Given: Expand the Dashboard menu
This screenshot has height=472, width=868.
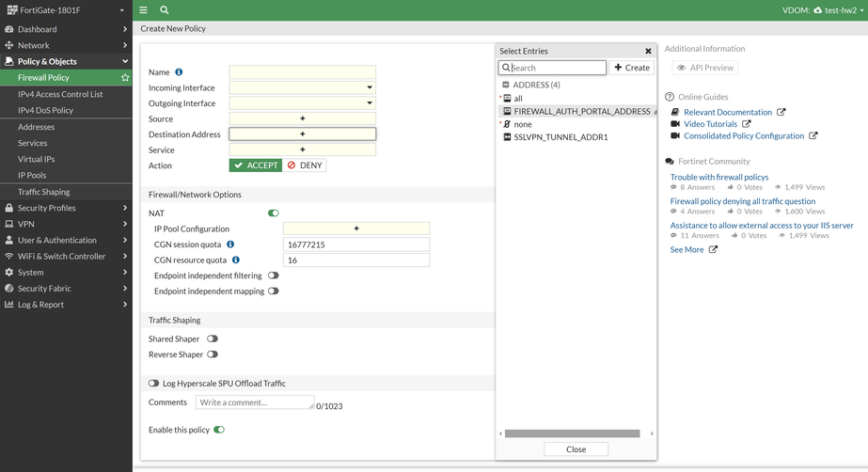Looking at the screenshot, I should (125, 29).
